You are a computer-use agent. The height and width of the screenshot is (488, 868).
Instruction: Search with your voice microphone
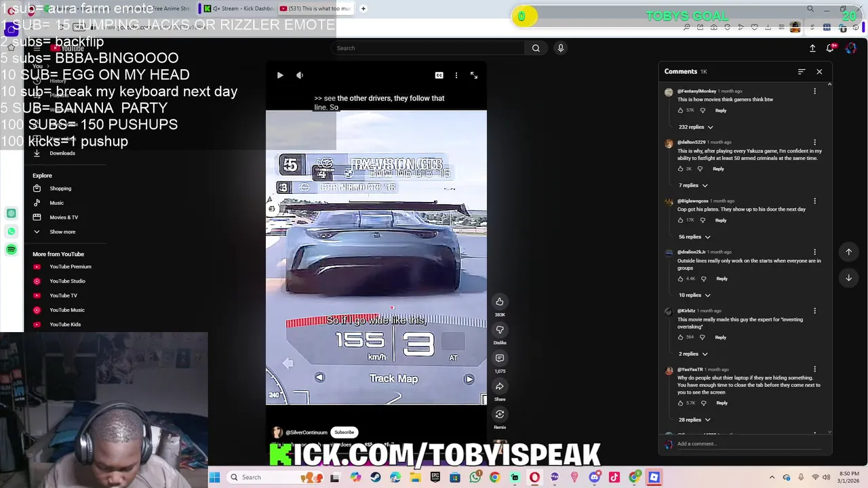[x=560, y=48]
